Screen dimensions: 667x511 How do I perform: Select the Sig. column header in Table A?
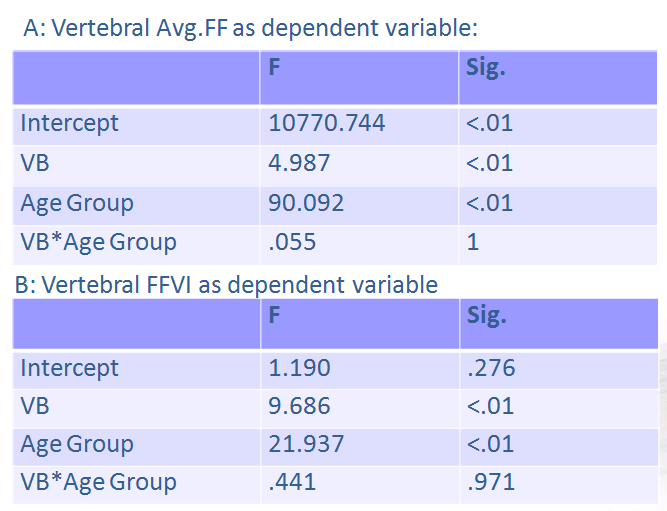[486, 69]
